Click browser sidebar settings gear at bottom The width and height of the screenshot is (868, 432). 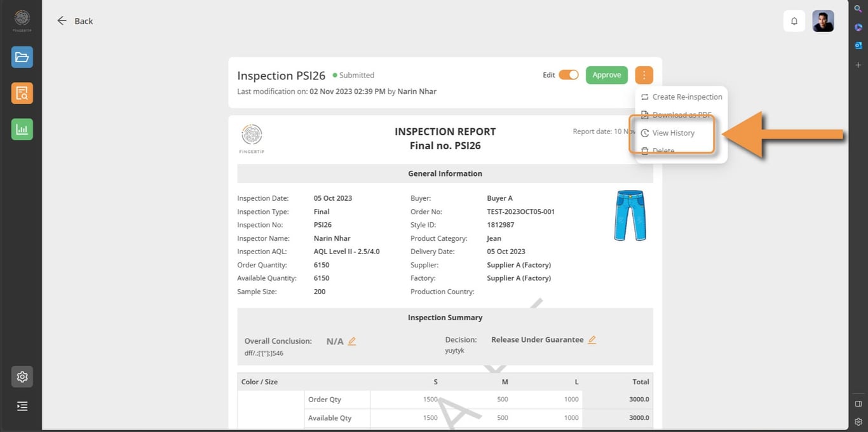tap(858, 421)
